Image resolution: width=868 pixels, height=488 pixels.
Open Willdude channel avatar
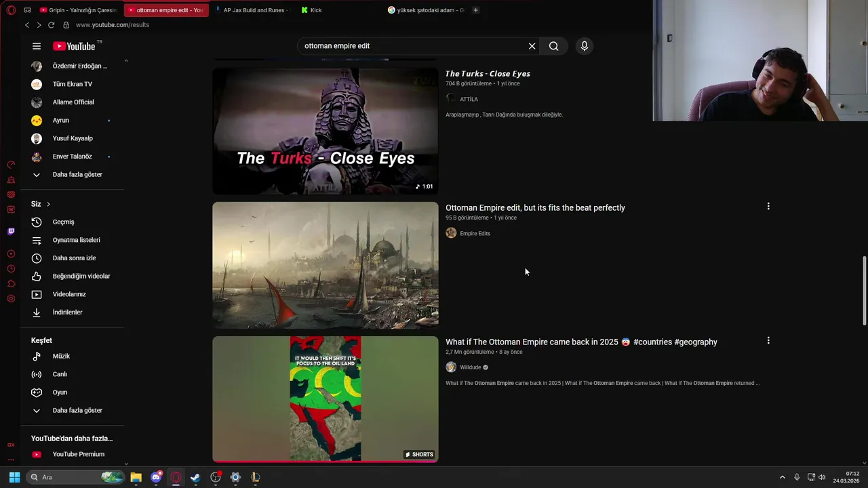pos(451,367)
